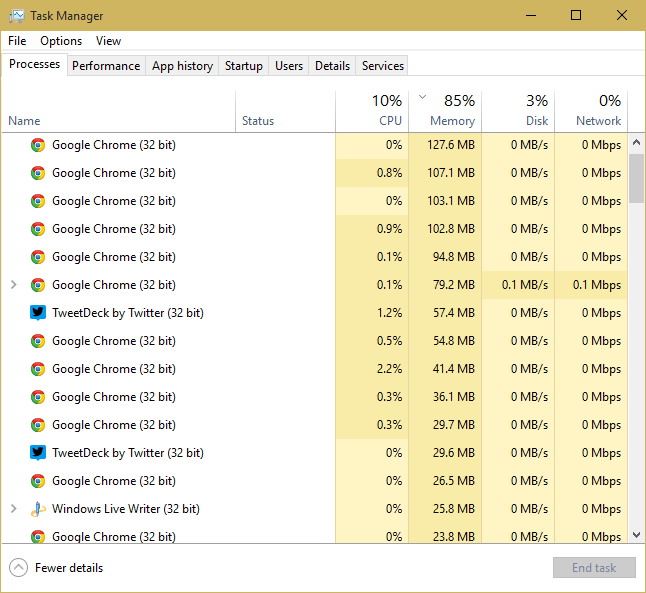646x593 pixels.
Task: Select the 25.8 MB memory cell
Action: tap(445, 509)
